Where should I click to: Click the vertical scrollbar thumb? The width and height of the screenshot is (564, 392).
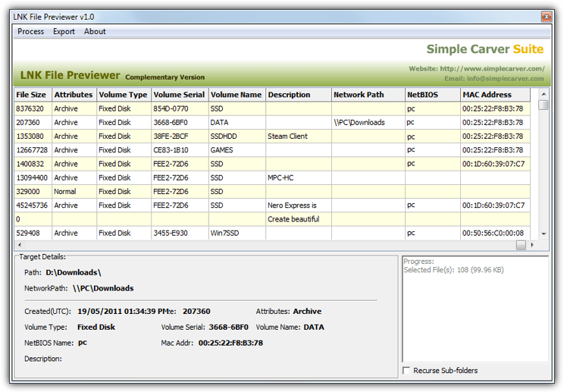(544, 105)
